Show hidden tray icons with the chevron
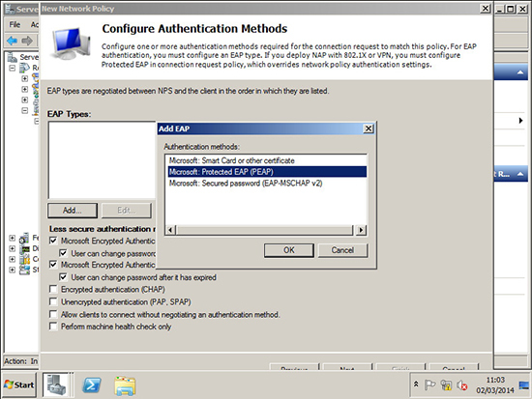Image resolution: width=532 pixels, height=399 pixels. [x=416, y=385]
